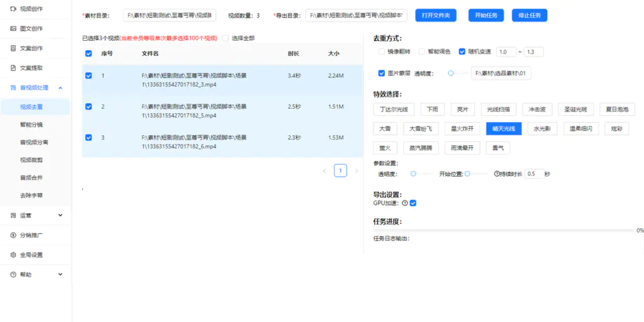This screenshot has height=322, width=644.
Task: Uncheck the 随机变速 checkbox
Action: (x=462, y=52)
